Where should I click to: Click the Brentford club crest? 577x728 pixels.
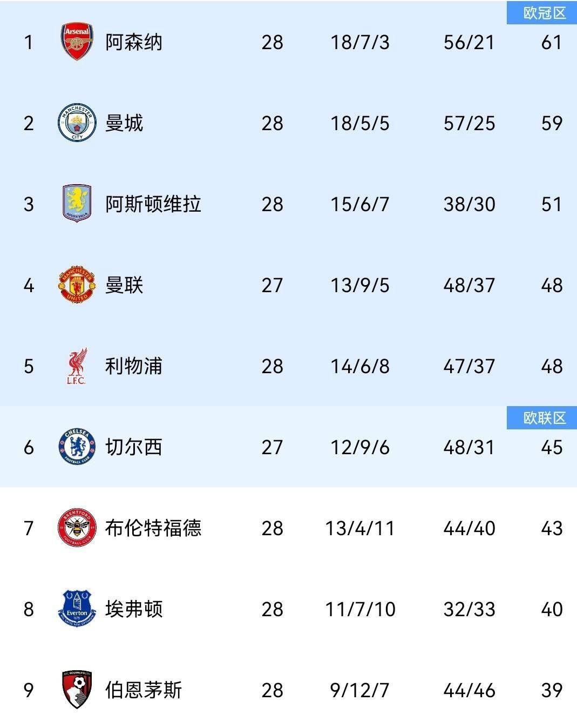coord(77,528)
